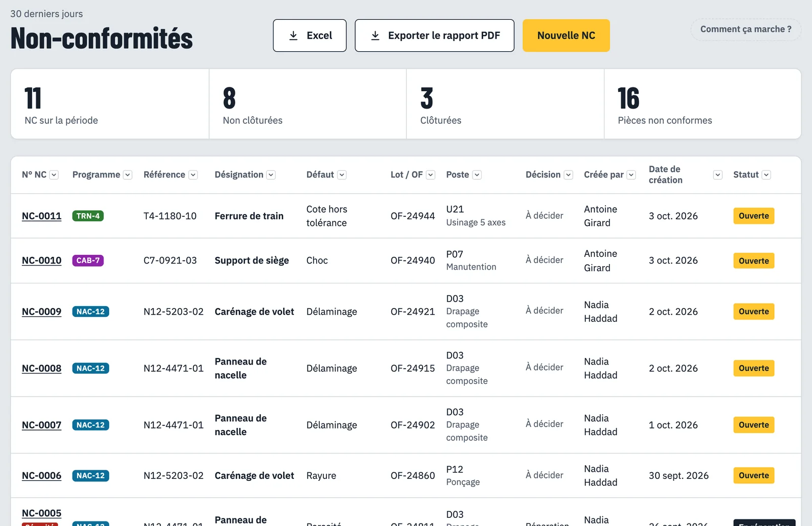Click NAC-12 badge in NC-0009 row

pyautogui.click(x=90, y=312)
